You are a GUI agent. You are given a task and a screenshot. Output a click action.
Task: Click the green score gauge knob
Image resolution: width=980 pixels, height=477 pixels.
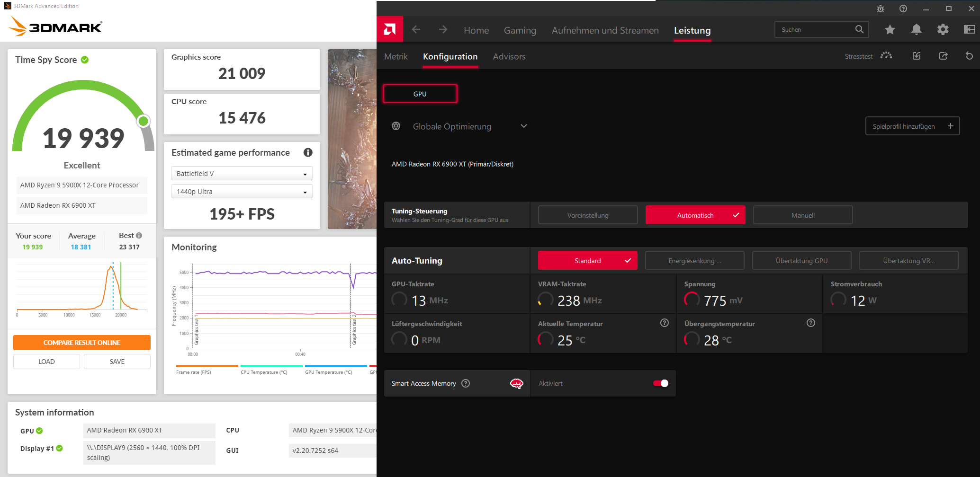coord(143,121)
